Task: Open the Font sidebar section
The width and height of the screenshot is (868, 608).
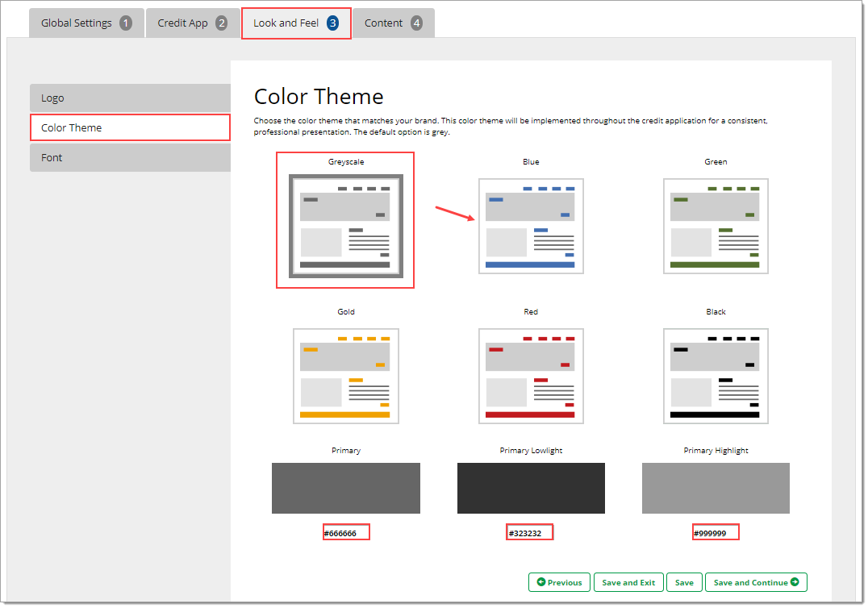Action: pyautogui.click(x=130, y=158)
